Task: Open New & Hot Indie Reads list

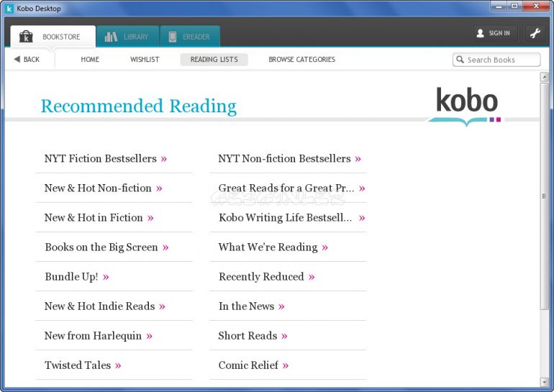Action: [x=104, y=306]
